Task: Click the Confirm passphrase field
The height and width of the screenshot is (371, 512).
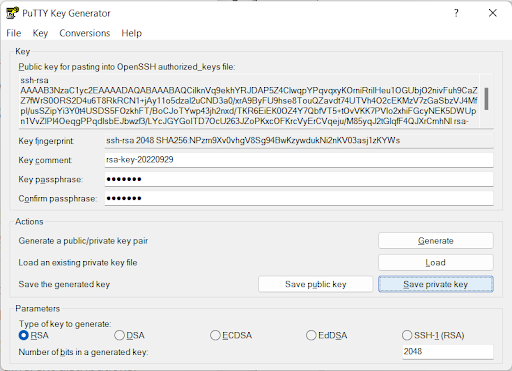Action: pos(299,198)
